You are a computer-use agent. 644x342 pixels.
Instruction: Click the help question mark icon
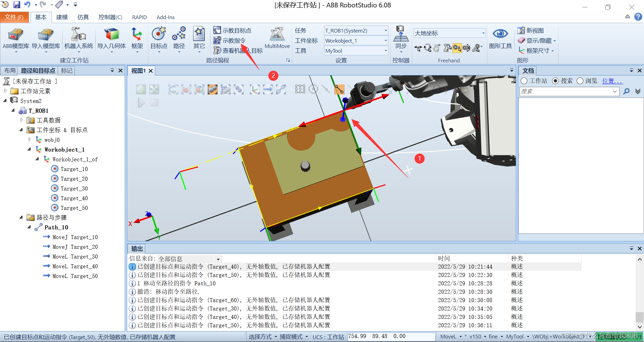pos(638,17)
